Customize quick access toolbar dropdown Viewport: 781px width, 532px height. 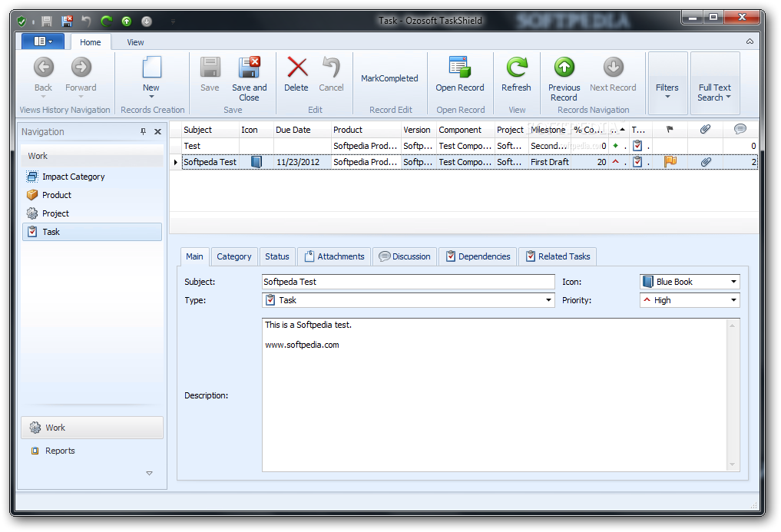[x=174, y=21]
